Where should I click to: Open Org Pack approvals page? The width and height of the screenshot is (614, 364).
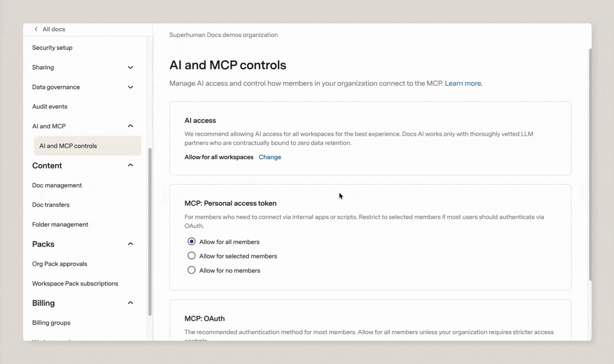pos(60,264)
